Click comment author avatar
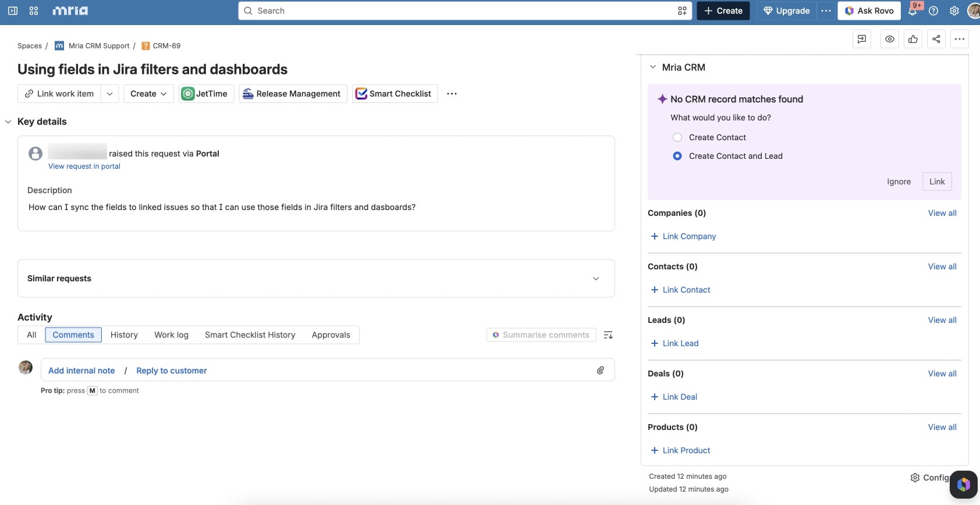 (x=26, y=367)
